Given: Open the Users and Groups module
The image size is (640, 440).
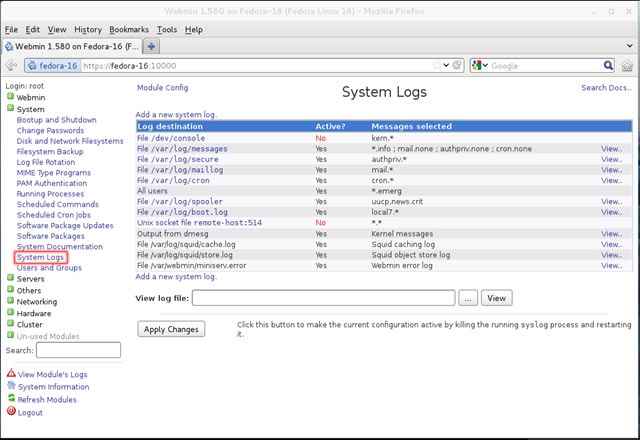Looking at the screenshot, I should pos(49,268).
